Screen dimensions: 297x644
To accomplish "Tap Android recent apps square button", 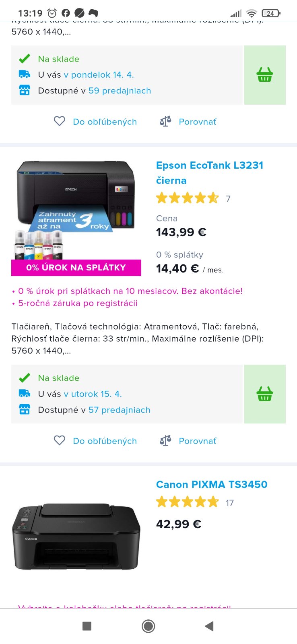I will 87,626.
